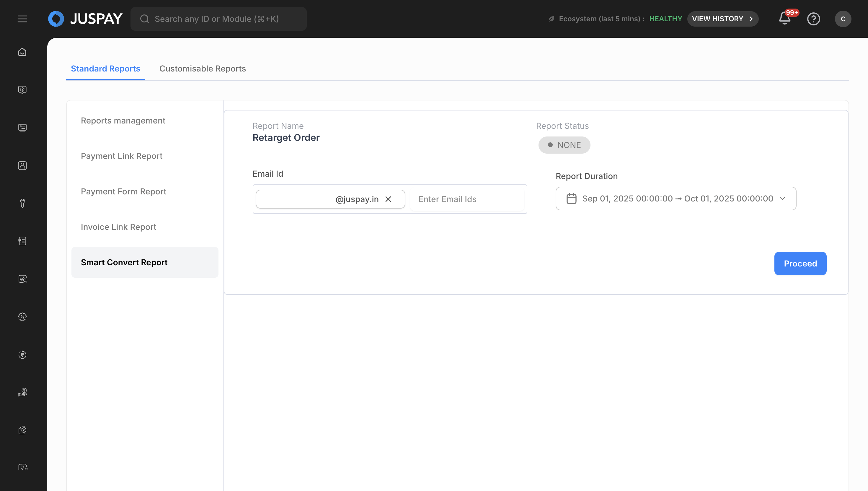Focus the Enter Email Ids field

pyautogui.click(x=467, y=199)
